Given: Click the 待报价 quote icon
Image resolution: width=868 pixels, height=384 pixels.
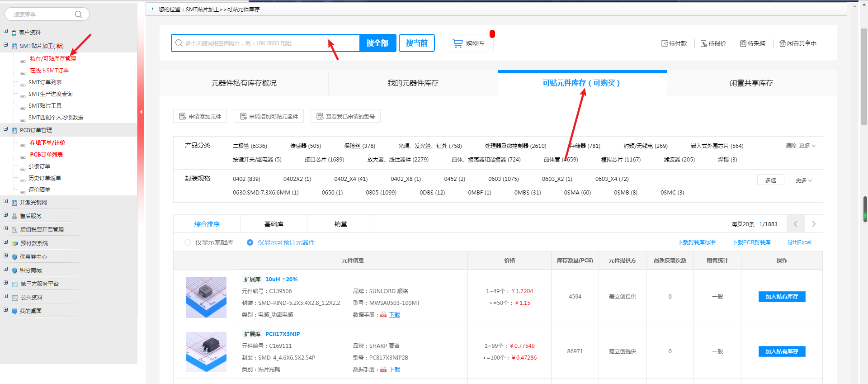Looking at the screenshot, I should (703, 43).
